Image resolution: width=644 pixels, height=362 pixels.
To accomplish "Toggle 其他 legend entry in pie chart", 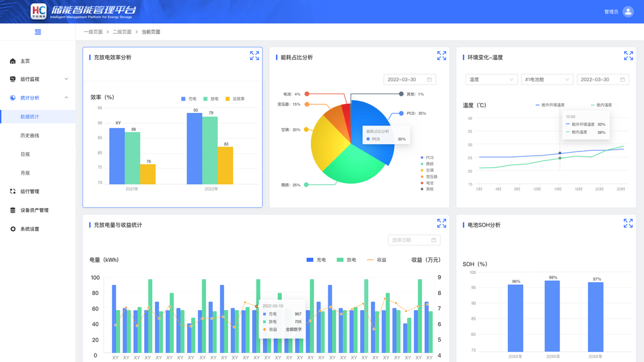I will tap(427, 189).
